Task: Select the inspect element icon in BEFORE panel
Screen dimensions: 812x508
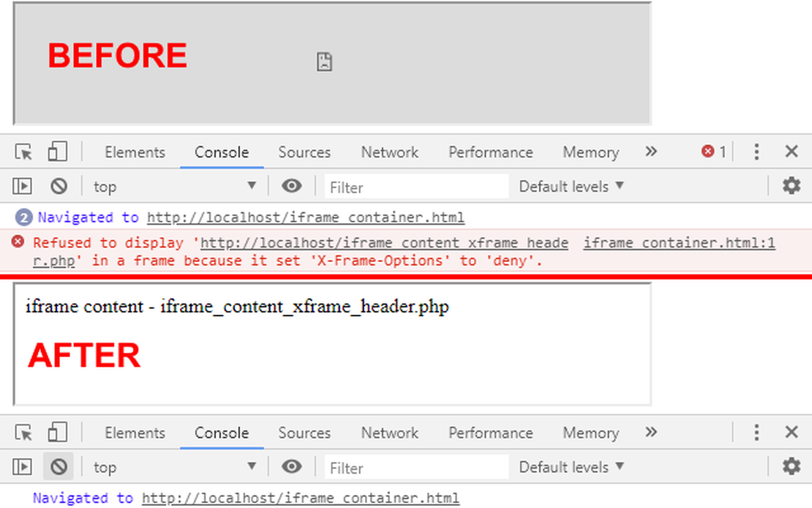Action: [x=22, y=152]
